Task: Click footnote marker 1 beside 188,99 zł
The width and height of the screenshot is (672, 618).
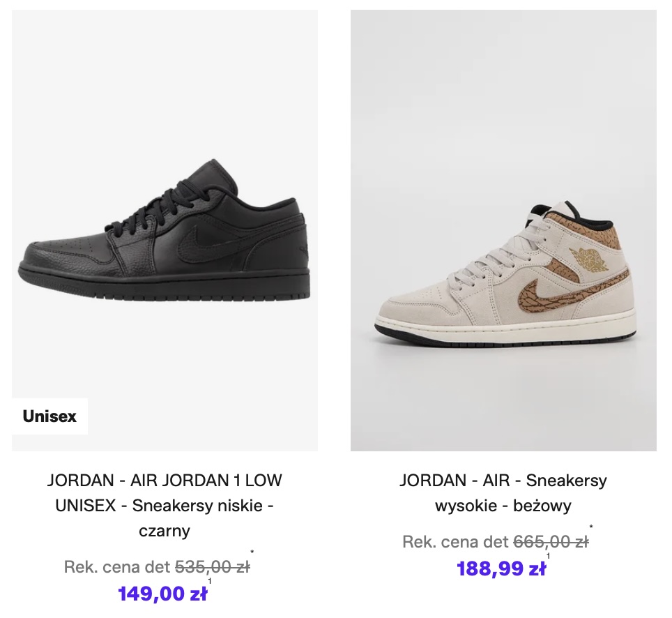Action: [x=549, y=556]
